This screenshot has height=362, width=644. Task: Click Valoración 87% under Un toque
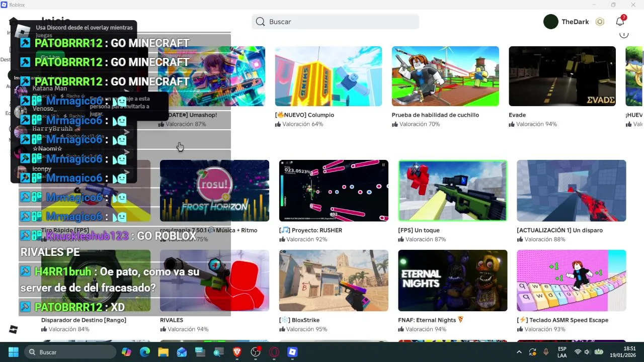426,239
